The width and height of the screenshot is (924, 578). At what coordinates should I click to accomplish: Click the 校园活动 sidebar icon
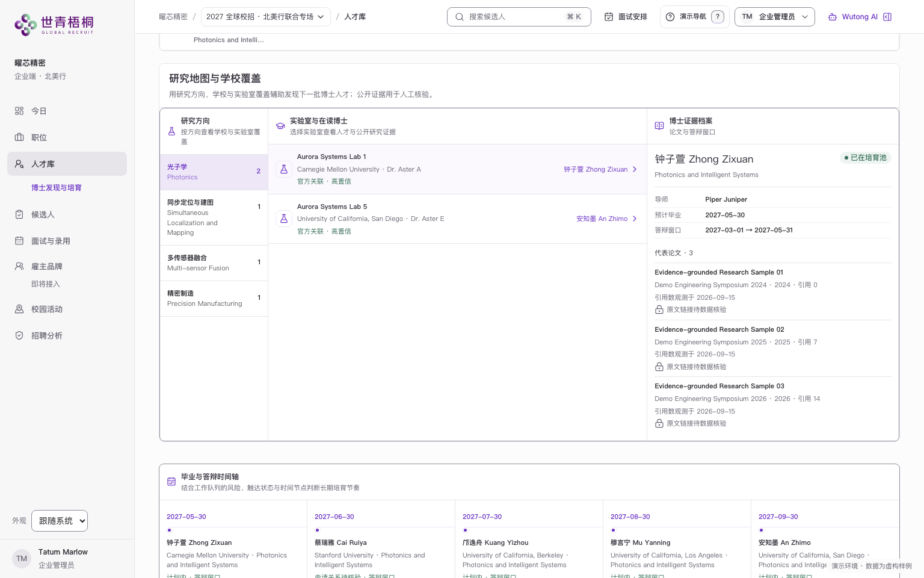[19, 309]
